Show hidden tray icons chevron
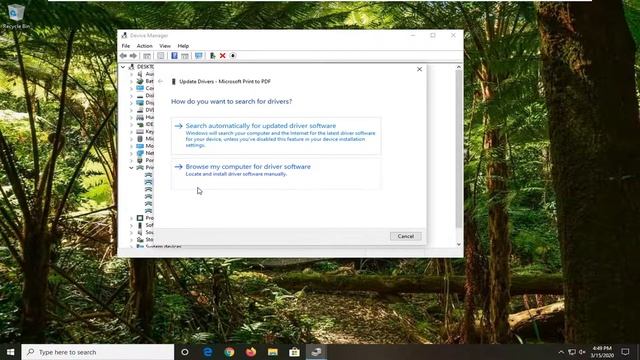Screen dimensions: 640x360 [x=561, y=352]
